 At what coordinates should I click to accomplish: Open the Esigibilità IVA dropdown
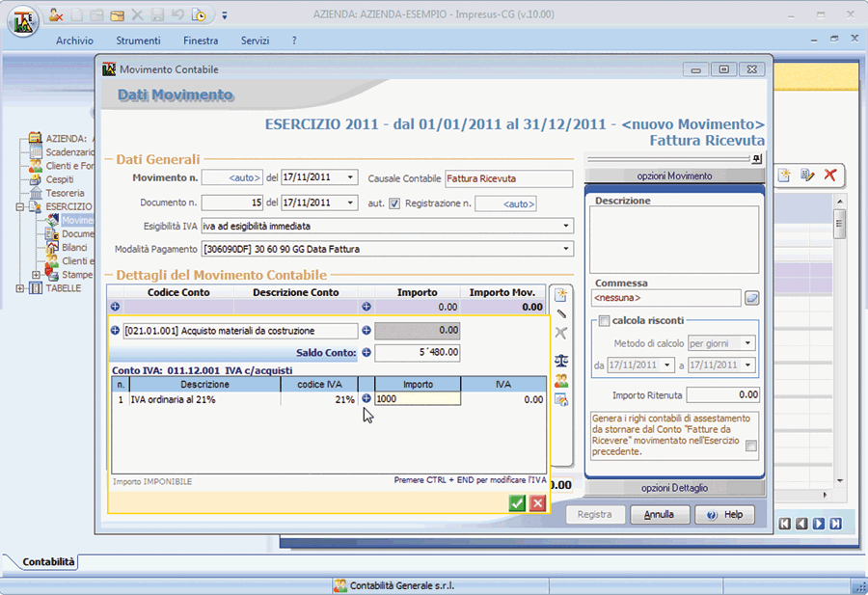click(x=566, y=226)
